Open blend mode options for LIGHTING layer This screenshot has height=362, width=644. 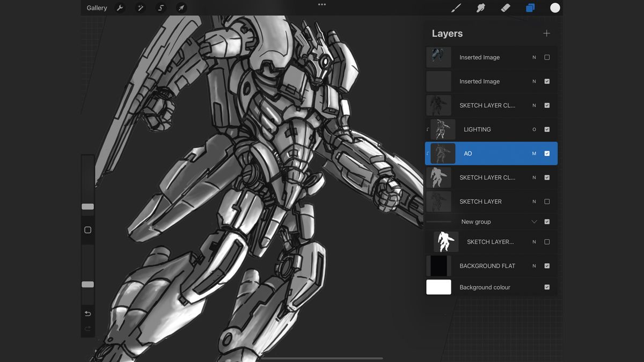(533, 129)
